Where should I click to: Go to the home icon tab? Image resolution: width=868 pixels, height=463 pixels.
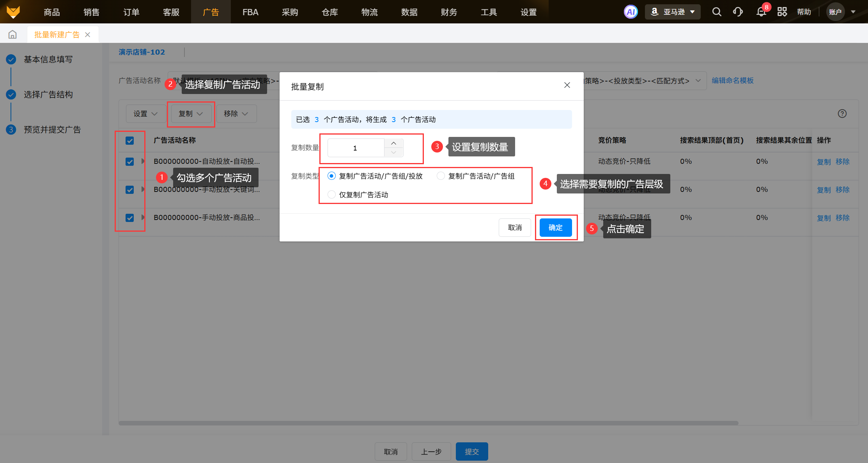click(x=12, y=35)
